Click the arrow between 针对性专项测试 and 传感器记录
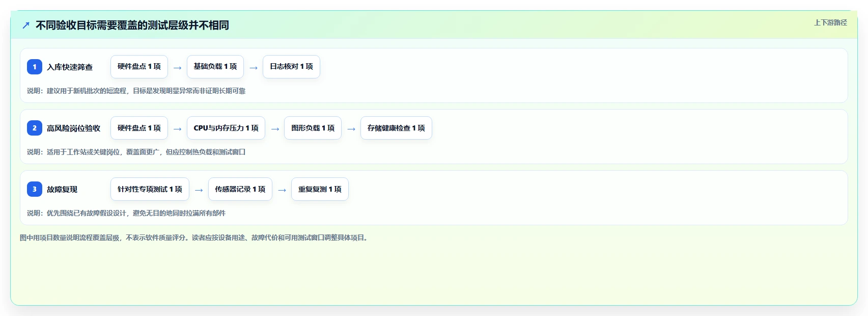This screenshot has height=316, width=868. click(199, 190)
